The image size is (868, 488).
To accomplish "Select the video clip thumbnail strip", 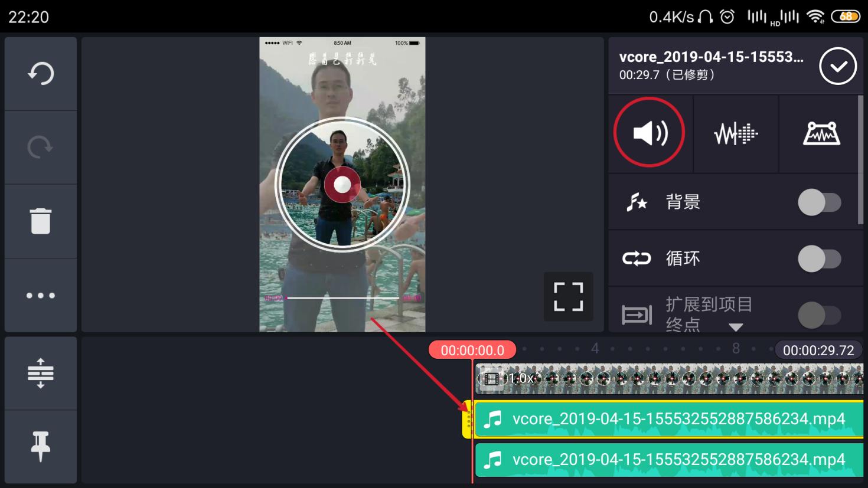I will (667, 378).
